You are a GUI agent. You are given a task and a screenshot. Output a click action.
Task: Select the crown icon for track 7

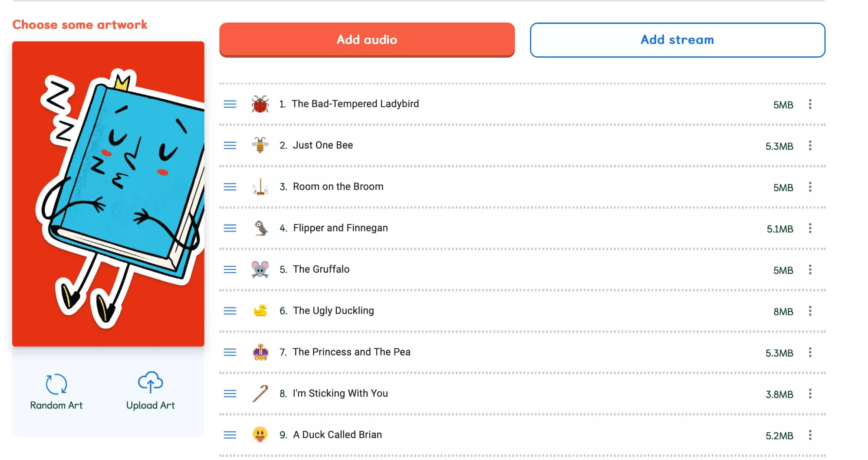click(260, 352)
